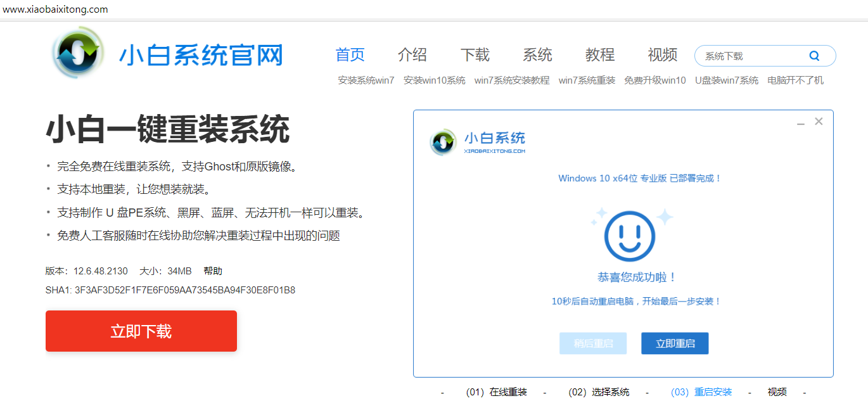The height and width of the screenshot is (415, 868).
Task: Click the red 立即下载 button
Action: [x=141, y=331]
